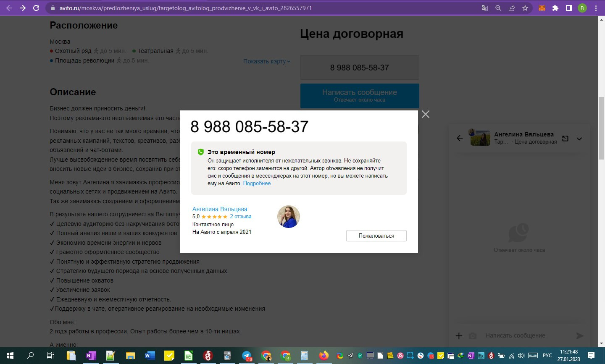Open the volume control in system tray
This screenshot has width=605, height=364.
coord(521,356)
